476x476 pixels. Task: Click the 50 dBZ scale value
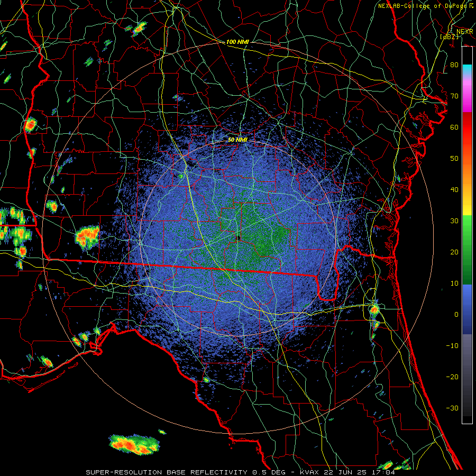(454, 159)
